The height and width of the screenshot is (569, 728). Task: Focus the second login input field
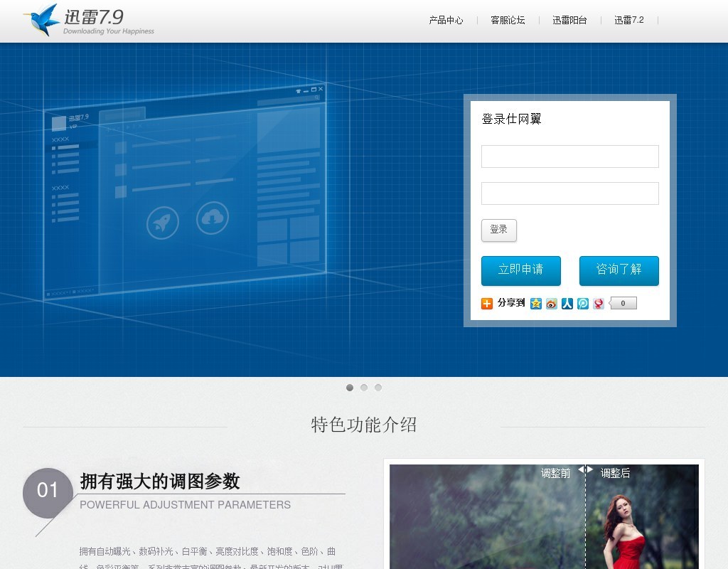click(x=569, y=193)
